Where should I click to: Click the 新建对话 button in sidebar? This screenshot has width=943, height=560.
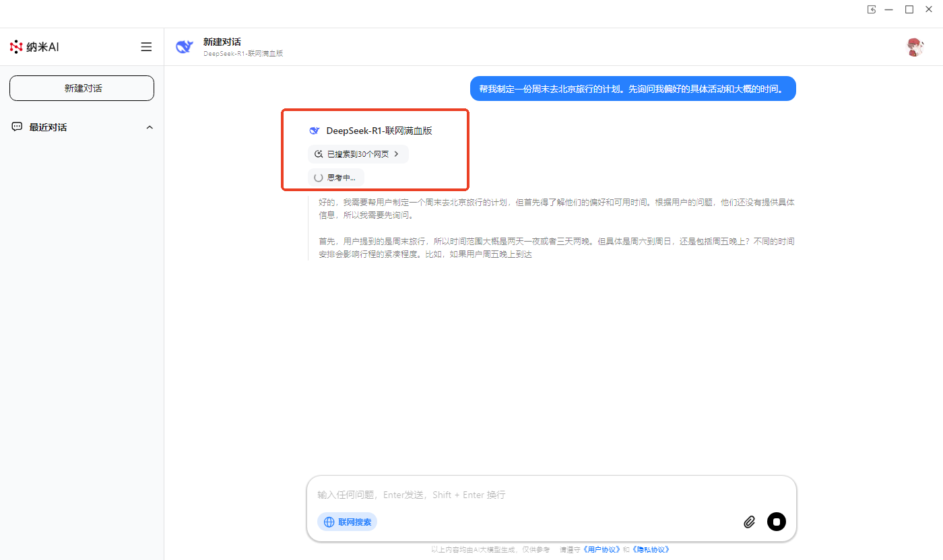(x=82, y=88)
